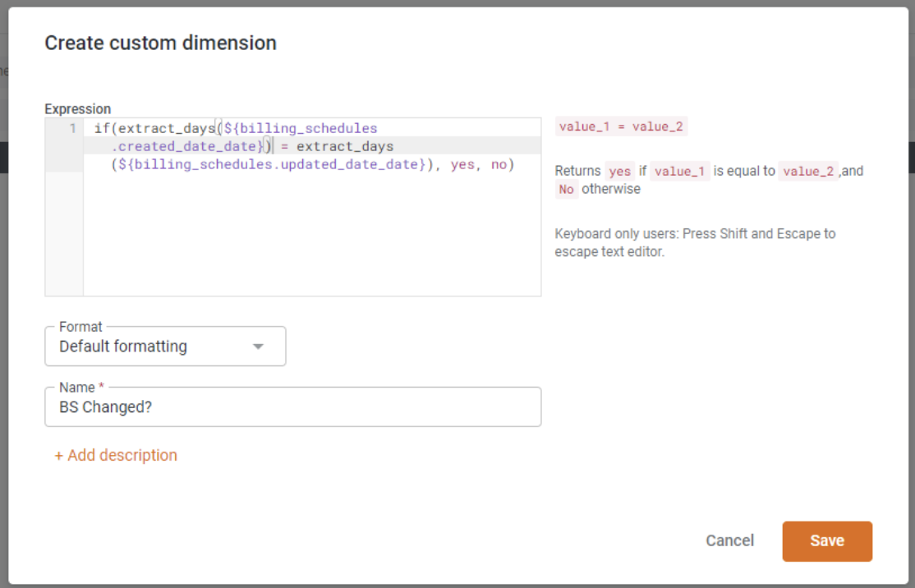Click the 'no' argument in the expression
Viewport: 915px width, 588px height.
click(499, 164)
